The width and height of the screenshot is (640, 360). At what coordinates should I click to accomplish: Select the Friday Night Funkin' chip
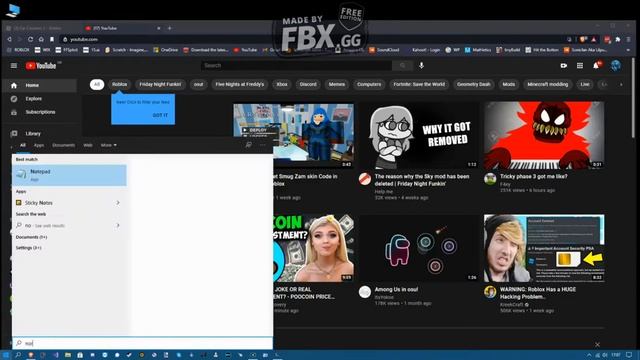[160, 84]
